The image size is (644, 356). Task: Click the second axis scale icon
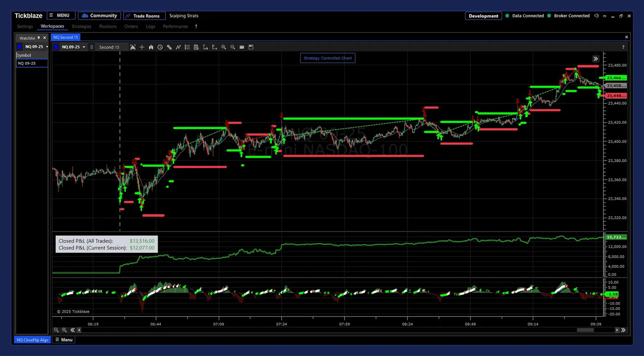coord(214,47)
